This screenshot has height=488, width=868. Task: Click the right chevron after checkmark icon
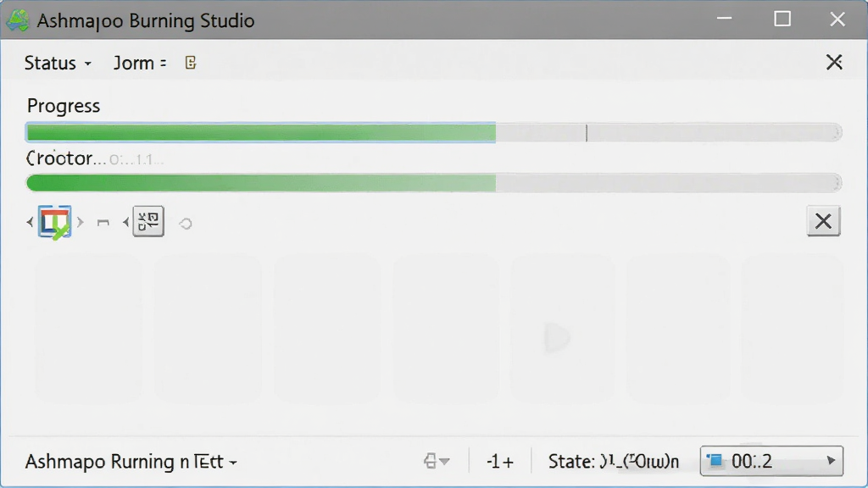click(81, 223)
